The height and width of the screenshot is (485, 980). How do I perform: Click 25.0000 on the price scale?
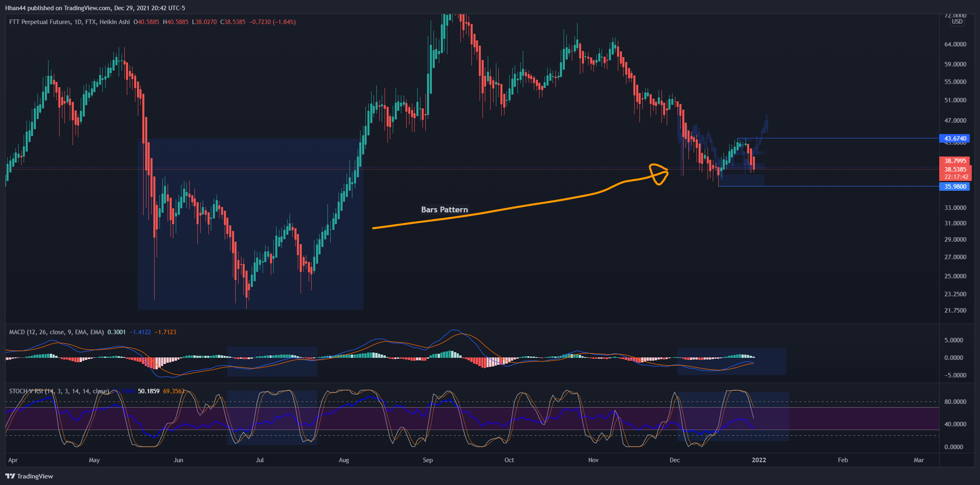(x=955, y=276)
